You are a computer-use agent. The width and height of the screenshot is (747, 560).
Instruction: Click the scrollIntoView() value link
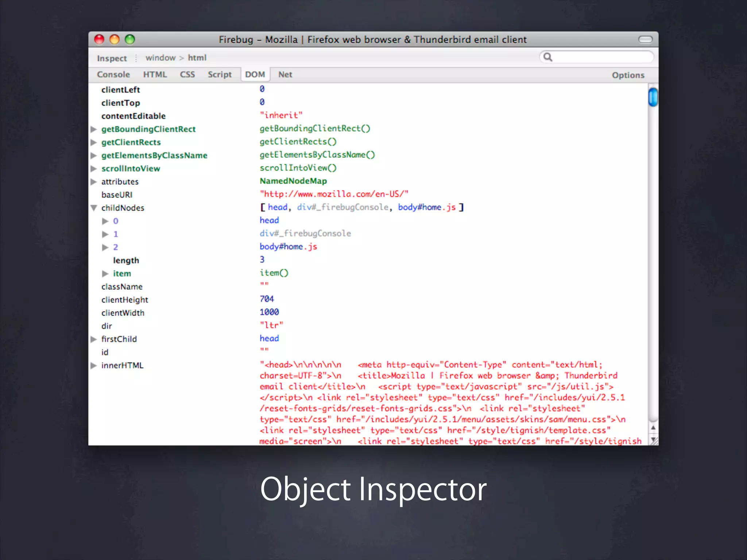point(298,168)
